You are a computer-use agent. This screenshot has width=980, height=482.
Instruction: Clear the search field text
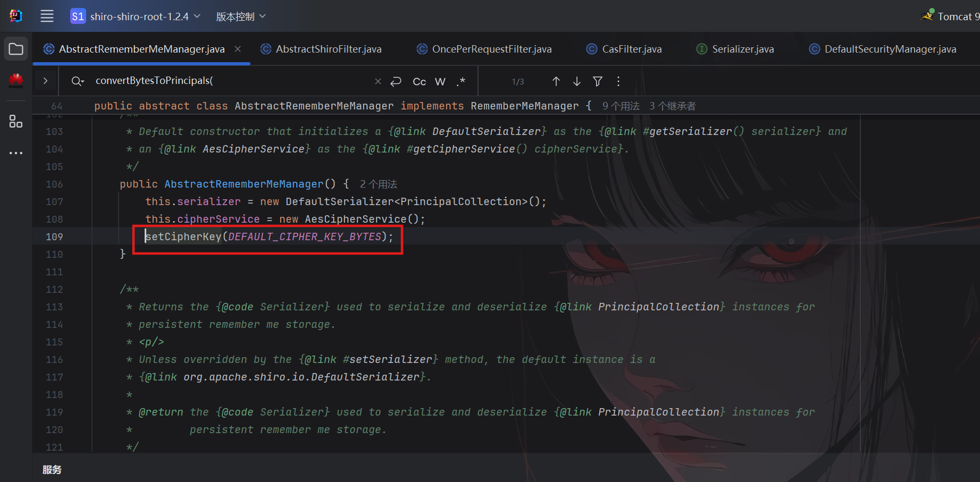[378, 81]
